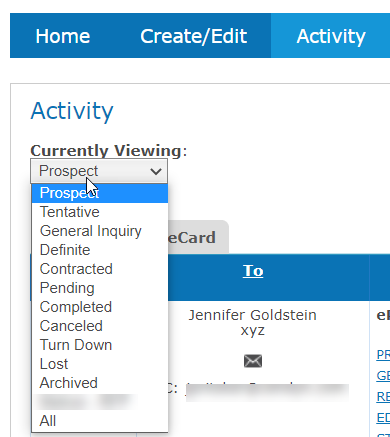Select the Completed option
390x437 pixels.
click(x=100, y=307)
